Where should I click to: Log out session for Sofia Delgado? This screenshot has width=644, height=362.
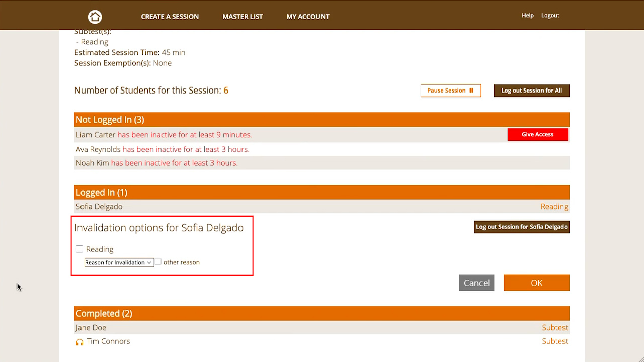click(x=521, y=227)
